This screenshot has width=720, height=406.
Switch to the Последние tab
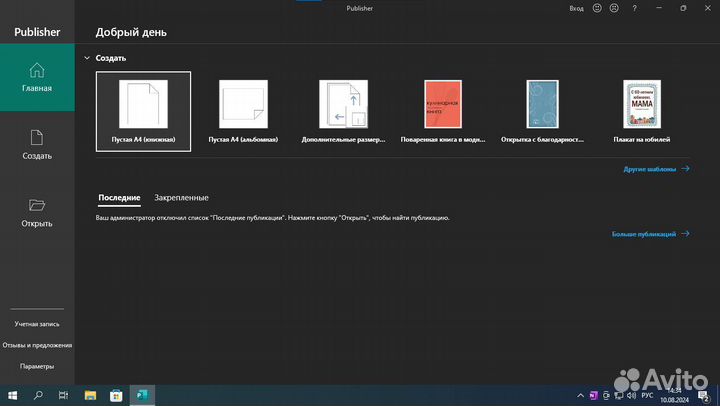point(119,198)
